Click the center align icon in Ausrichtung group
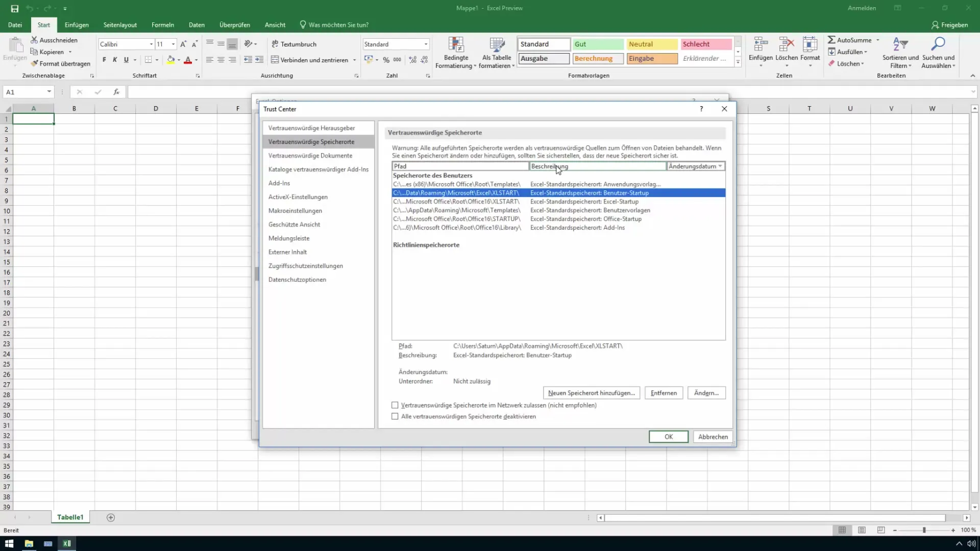 point(221,60)
